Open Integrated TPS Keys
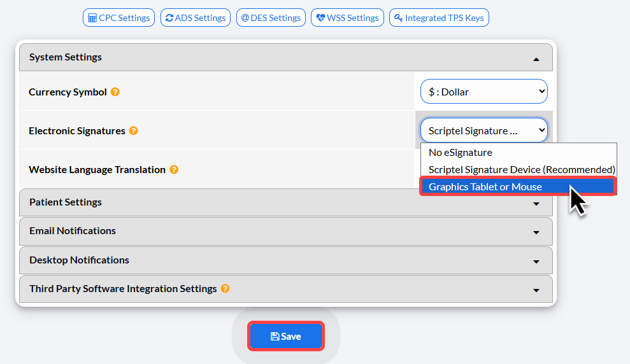This screenshot has width=630, height=364. (439, 18)
